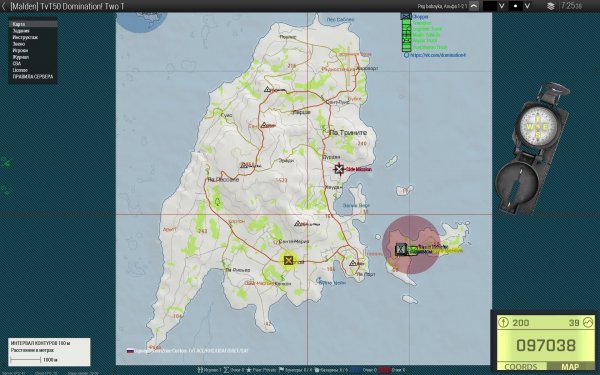Click the green group icon at the left screen edge
The image size is (600, 375).
point(6,163)
